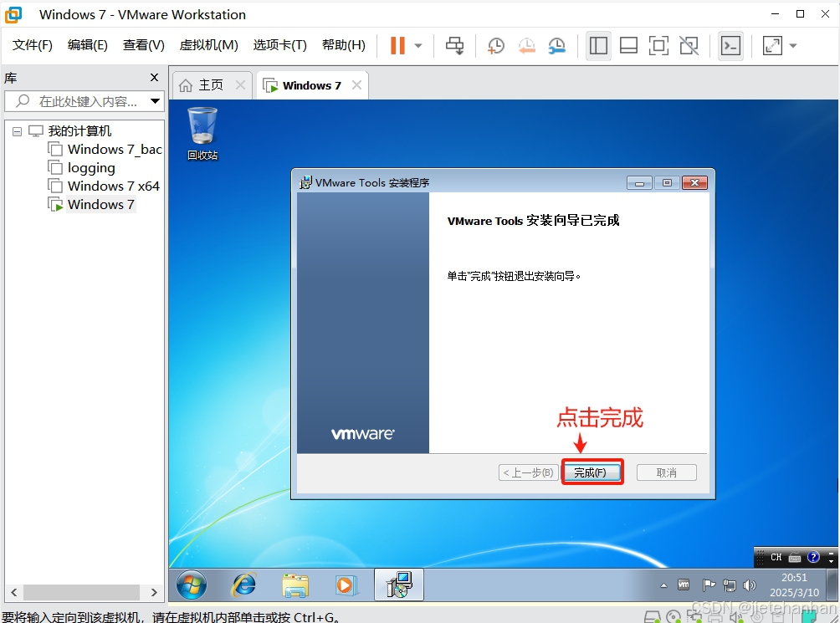Viewport: 840px width, 623px height.
Task: Open the 文件(F) menu
Action: [32, 45]
